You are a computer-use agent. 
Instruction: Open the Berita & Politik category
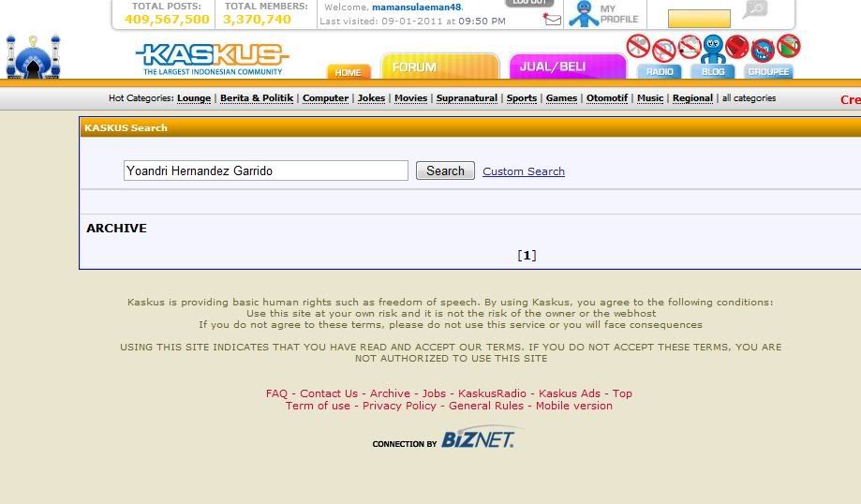click(257, 97)
